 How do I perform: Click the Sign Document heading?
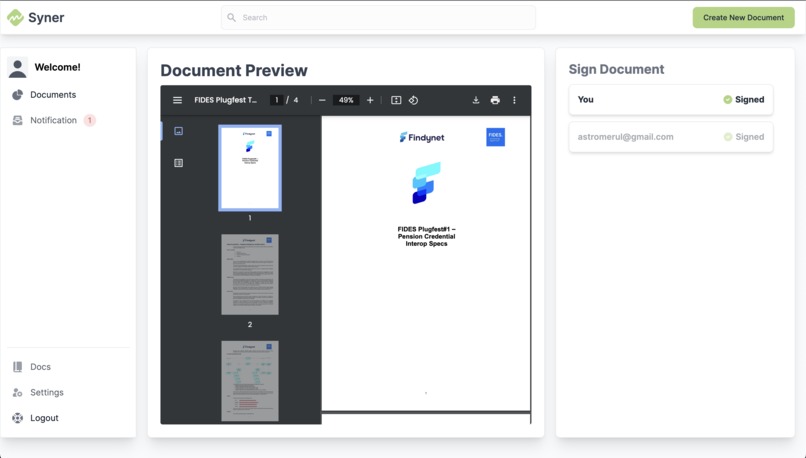pyautogui.click(x=616, y=69)
